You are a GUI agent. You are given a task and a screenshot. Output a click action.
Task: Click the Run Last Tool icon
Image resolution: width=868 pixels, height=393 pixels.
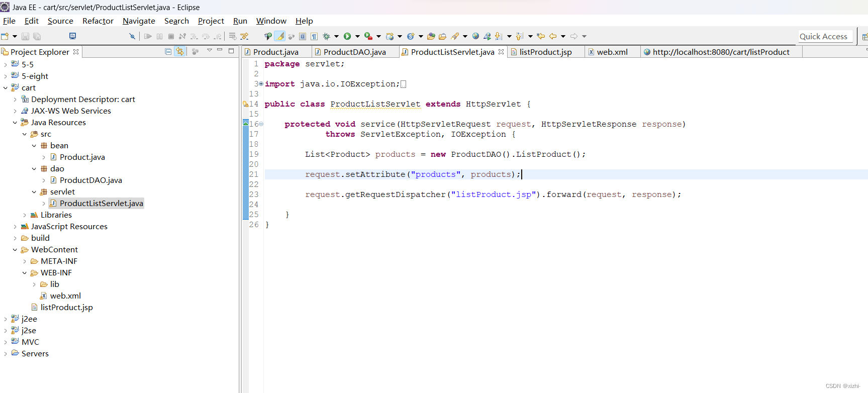click(x=368, y=36)
